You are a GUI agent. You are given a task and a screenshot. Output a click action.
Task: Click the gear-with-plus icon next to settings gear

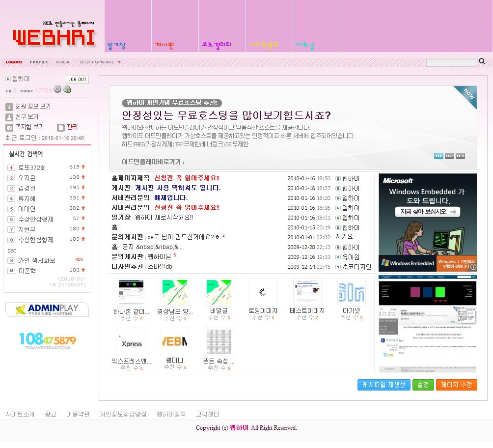[67, 89]
